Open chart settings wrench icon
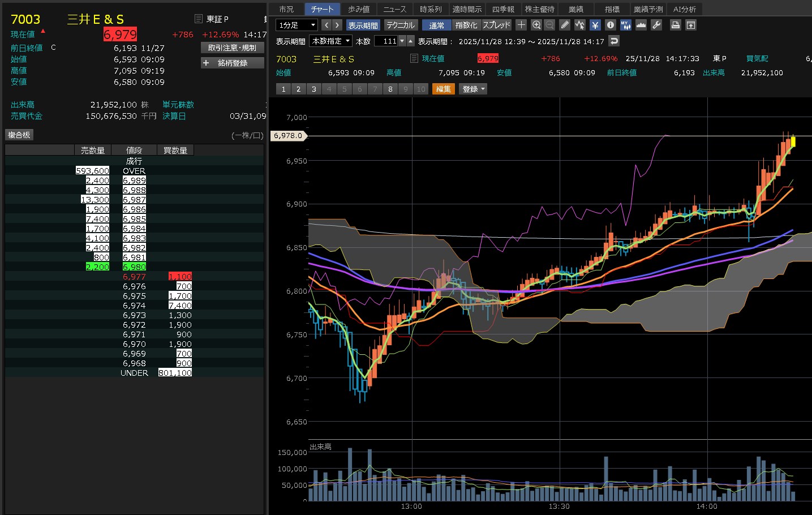 pyautogui.click(x=656, y=25)
